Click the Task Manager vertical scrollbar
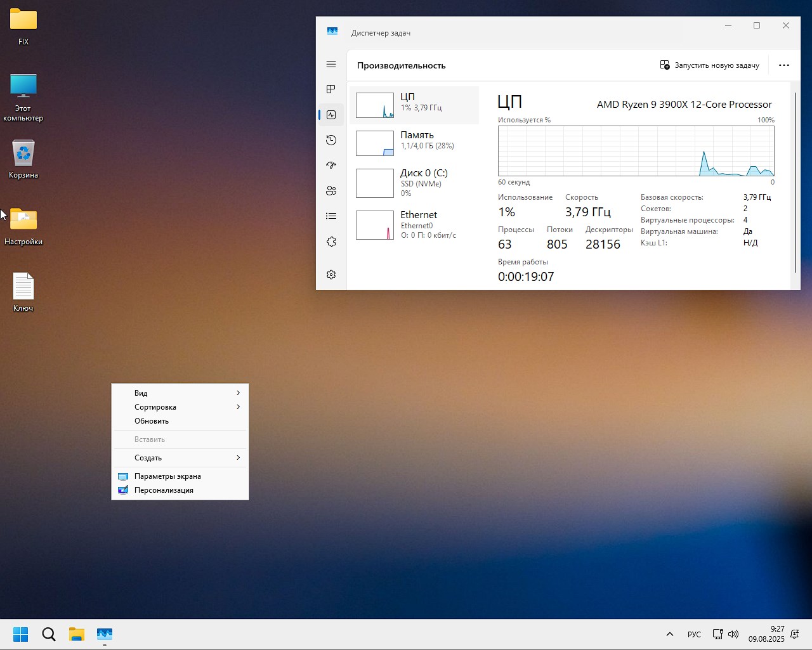The height and width of the screenshot is (650, 812). pos(796,182)
